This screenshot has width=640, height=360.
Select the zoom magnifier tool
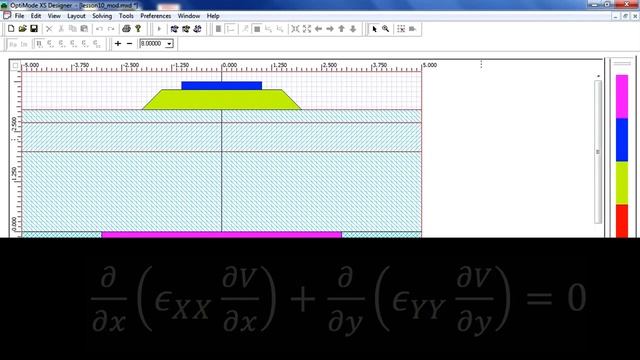pyautogui.click(x=385, y=29)
